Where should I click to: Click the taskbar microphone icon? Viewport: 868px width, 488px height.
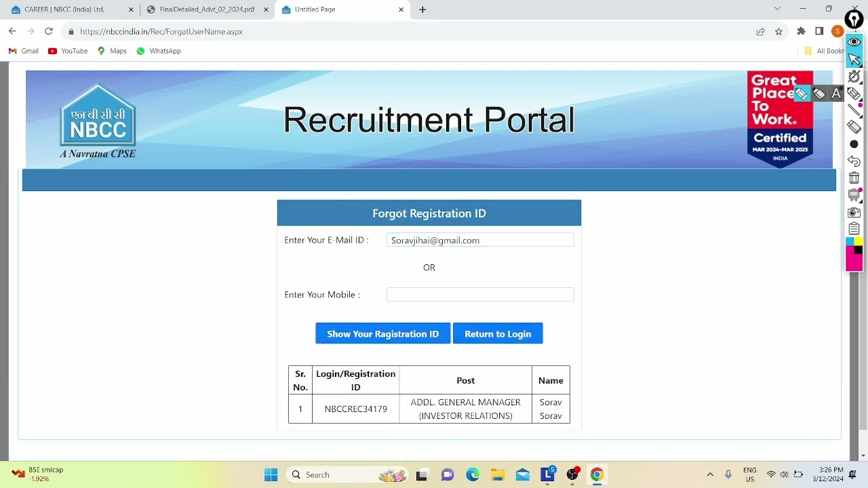[x=728, y=474]
